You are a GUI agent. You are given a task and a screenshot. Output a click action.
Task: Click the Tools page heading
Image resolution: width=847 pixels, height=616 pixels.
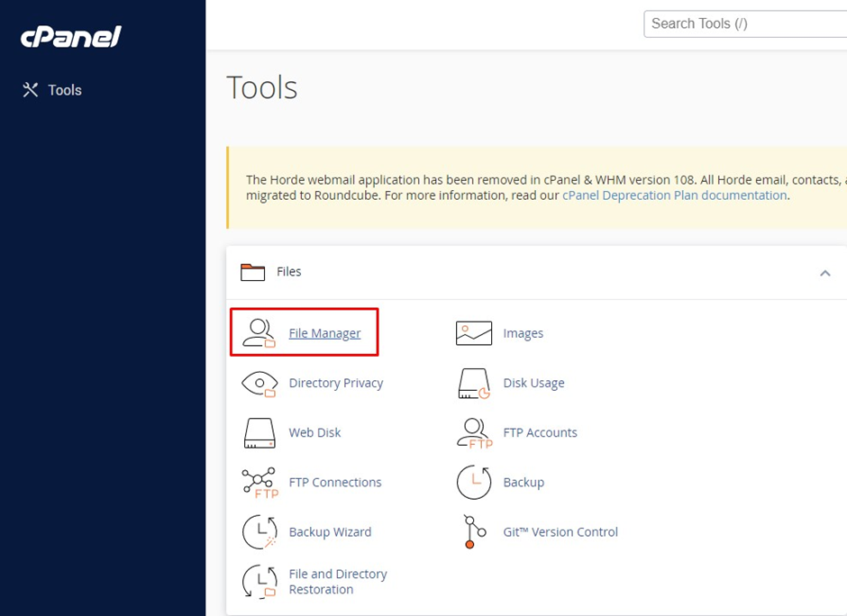click(x=262, y=87)
